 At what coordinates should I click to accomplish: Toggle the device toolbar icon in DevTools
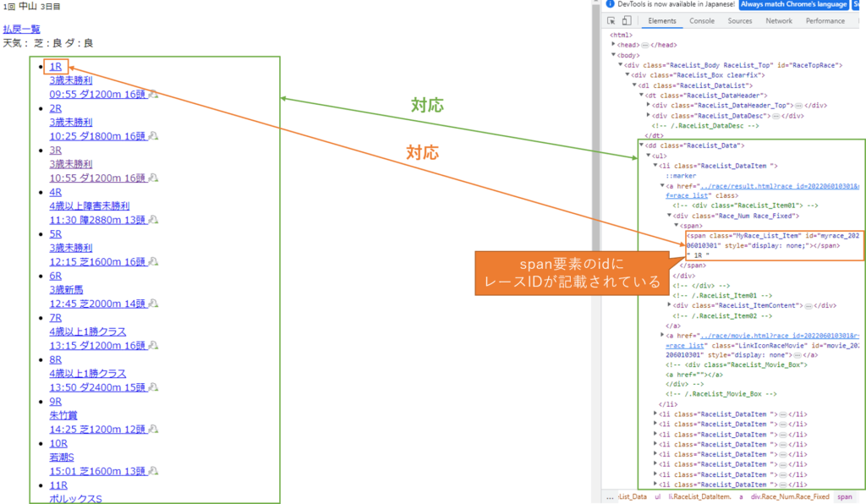627,21
